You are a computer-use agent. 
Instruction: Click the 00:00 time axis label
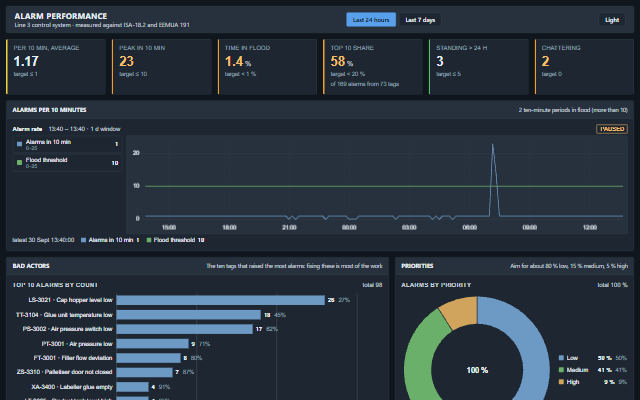tap(349, 227)
